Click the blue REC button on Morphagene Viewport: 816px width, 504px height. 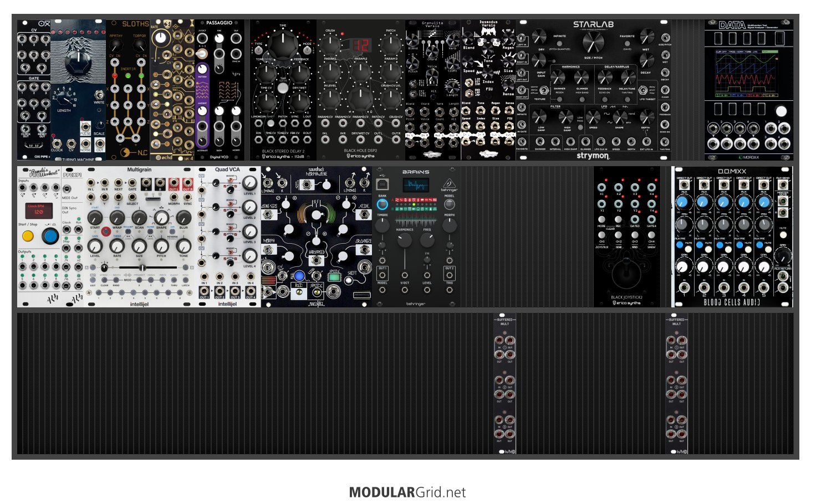pyautogui.click(x=299, y=276)
